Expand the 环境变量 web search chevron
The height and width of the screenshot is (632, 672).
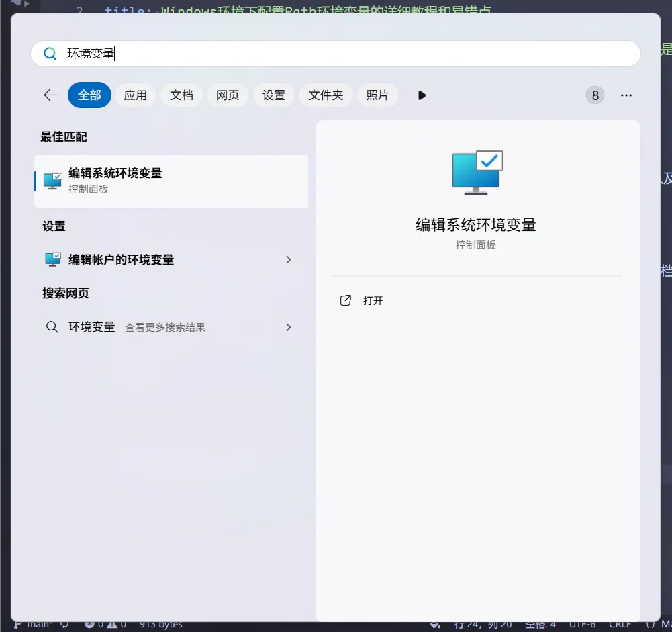pos(289,328)
